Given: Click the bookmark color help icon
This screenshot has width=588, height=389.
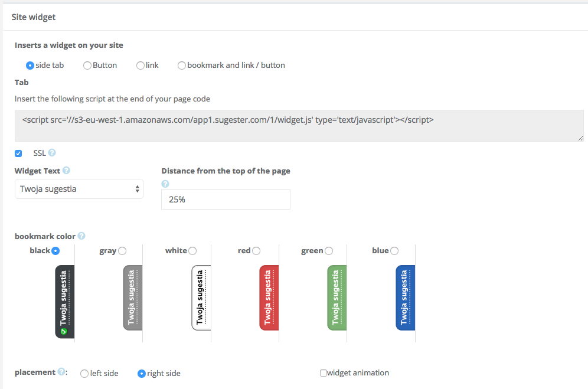Looking at the screenshot, I should tap(81, 236).
